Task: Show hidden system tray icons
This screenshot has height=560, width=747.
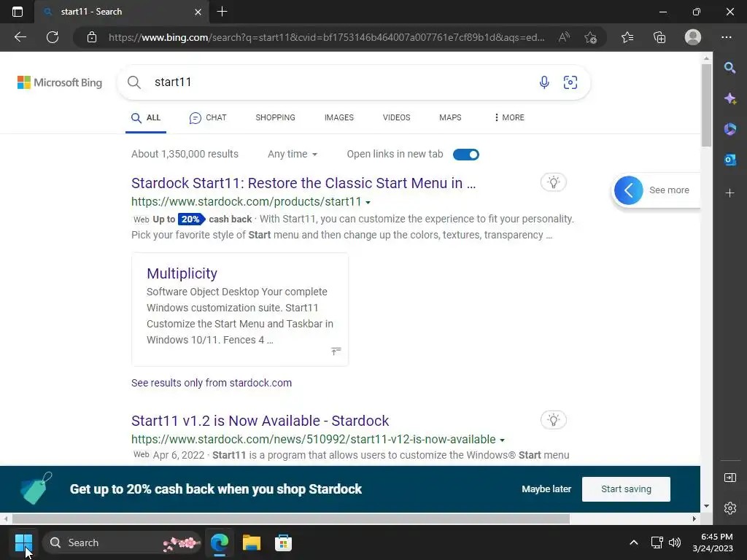Action: pyautogui.click(x=634, y=542)
